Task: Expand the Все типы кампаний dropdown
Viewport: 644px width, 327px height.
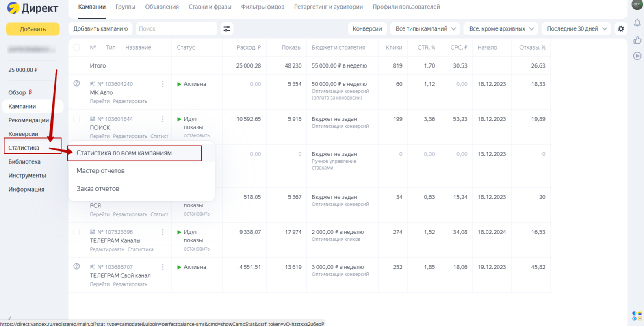Action: click(x=425, y=29)
